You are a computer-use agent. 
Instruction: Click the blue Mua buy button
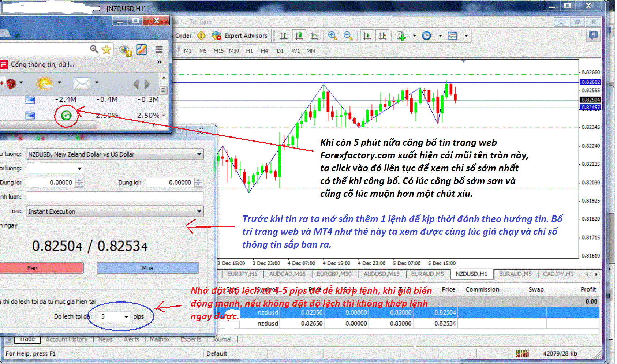[x=148, y=268]
